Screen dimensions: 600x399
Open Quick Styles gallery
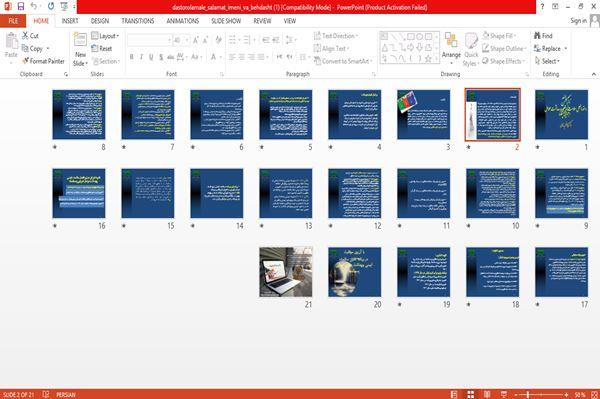point(471,49)
